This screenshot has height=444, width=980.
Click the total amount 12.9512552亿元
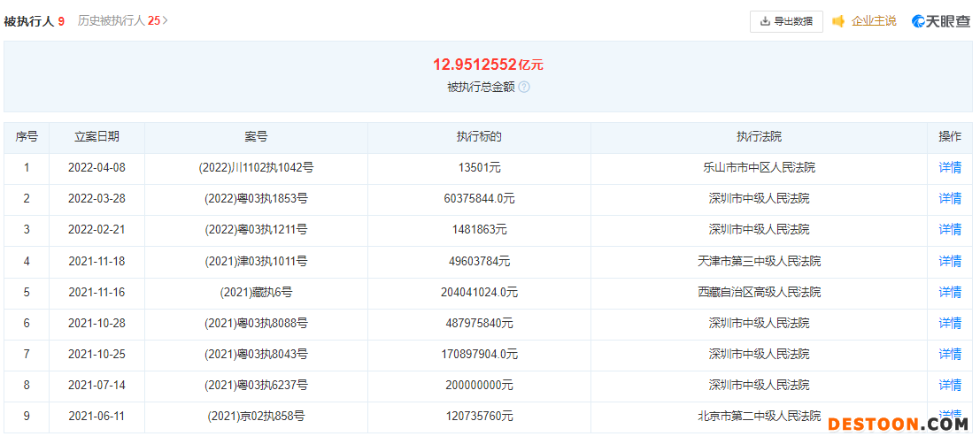pos(488,65)
